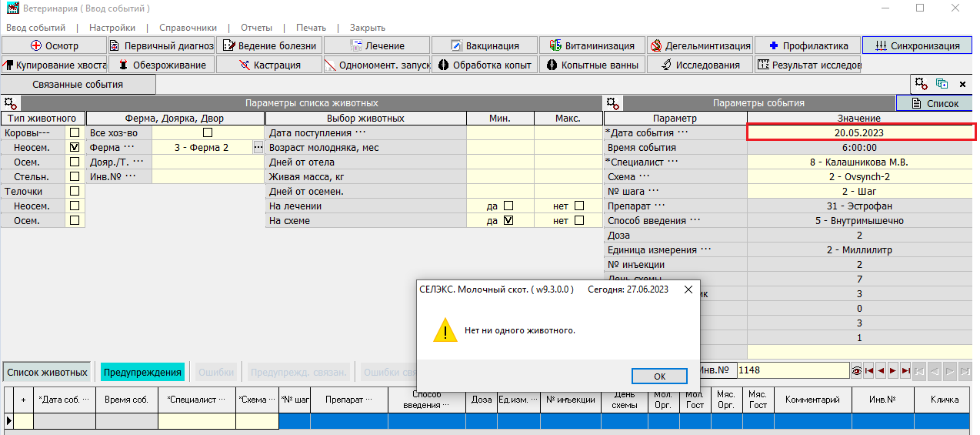Click the Связанные события button

(x=78, y=84)
